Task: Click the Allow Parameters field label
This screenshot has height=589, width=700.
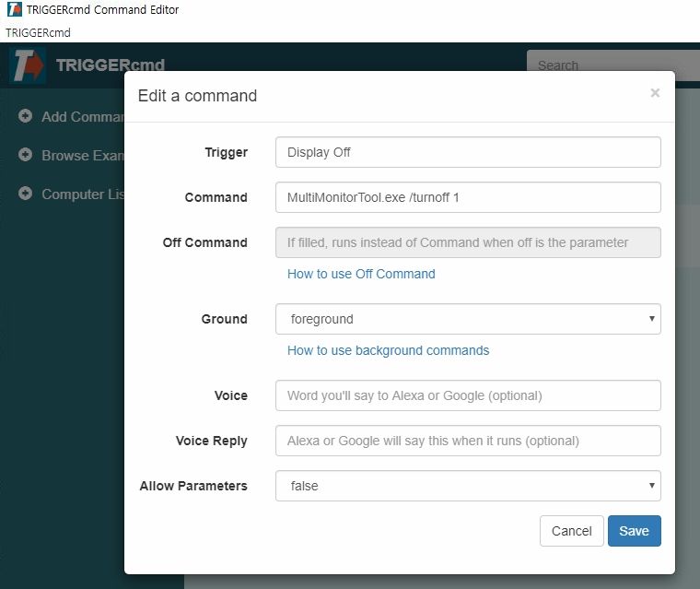Action: point(193,486)
